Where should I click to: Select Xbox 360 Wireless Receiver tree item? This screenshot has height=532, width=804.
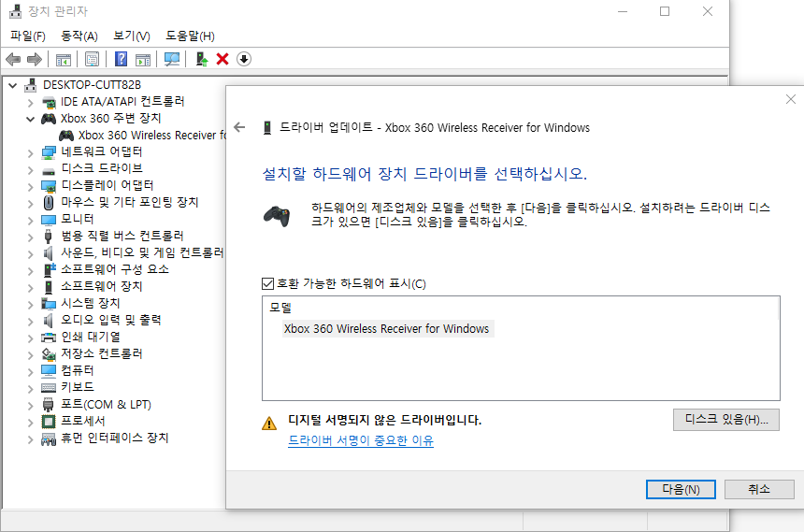click(x=151, y=136)
